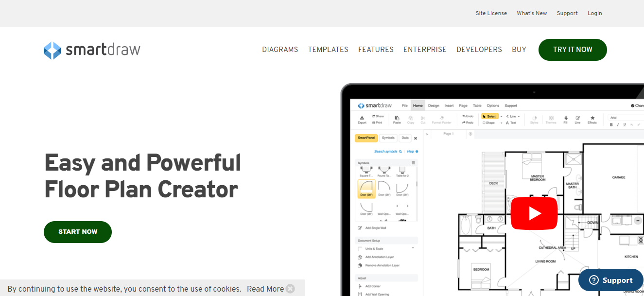644x296 pixels.
Task: Switch to the Options tab
Action: pyautogui.click(x=493, y=105)
